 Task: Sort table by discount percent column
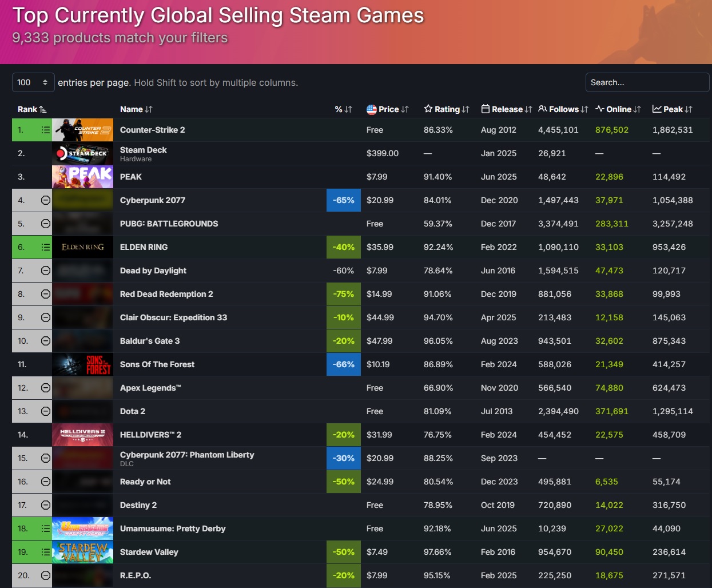(343, 109)
